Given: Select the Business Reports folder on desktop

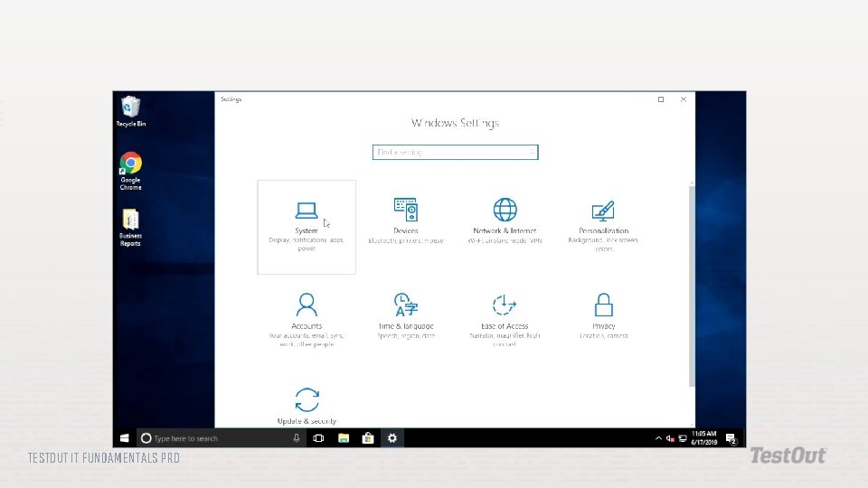Looking at the screenshot, I should point(130,228).
